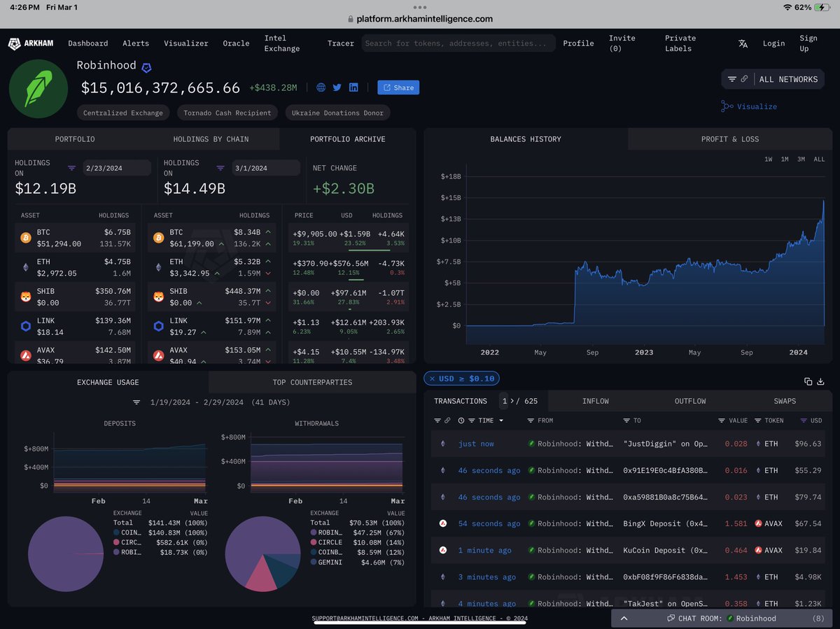The width and height of the screenshot is (840, 629).
Task: Click the filter icon on TO column
Action: (626, 420)
